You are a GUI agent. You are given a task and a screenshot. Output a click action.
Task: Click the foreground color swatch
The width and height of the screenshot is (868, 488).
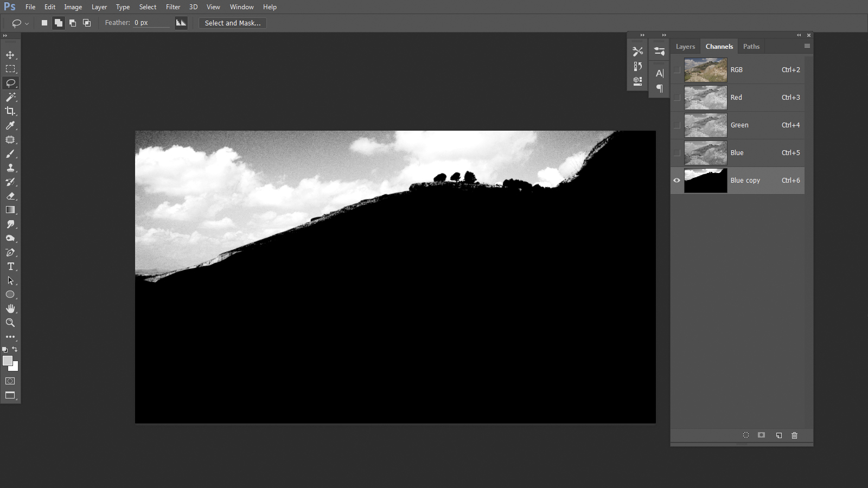tap(7, 361)
